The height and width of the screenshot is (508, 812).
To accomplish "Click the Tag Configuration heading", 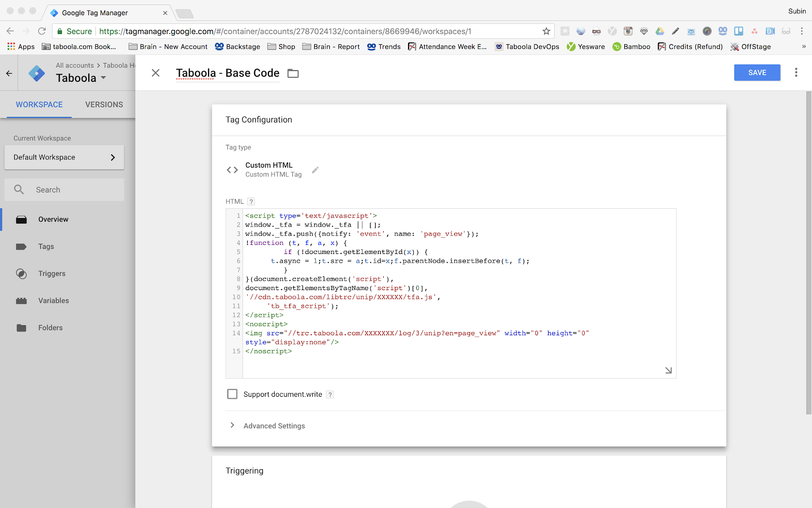I will tap(259, 120).
